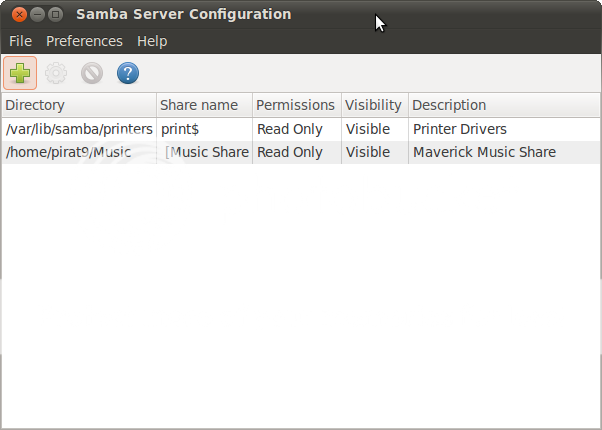The width and height of the screenshot is (602, 430).
Task: Click the Music Share name cell
Action: click(207, 152)
